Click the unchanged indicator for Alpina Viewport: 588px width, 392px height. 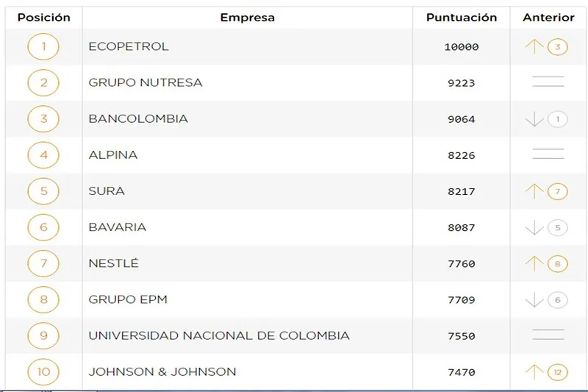[x=548, y=154]
